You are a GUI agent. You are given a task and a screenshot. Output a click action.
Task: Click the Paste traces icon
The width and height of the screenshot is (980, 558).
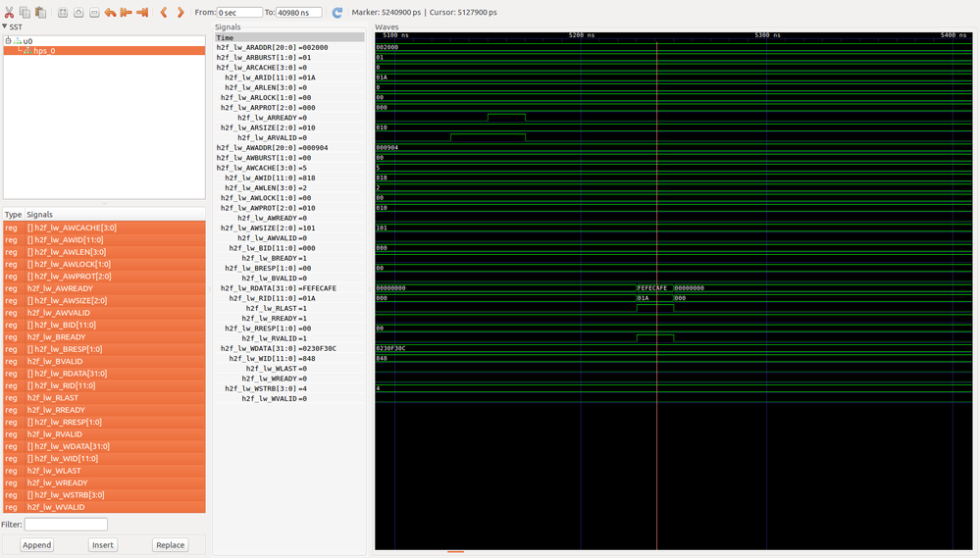(x=40, y=13)
